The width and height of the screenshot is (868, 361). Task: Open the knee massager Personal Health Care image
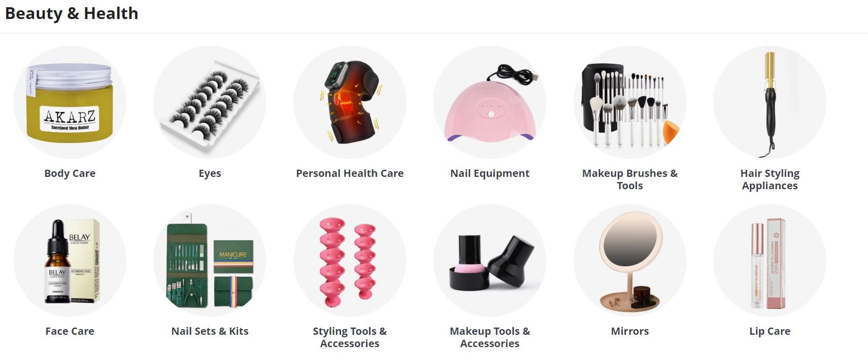tap(350, 102)
